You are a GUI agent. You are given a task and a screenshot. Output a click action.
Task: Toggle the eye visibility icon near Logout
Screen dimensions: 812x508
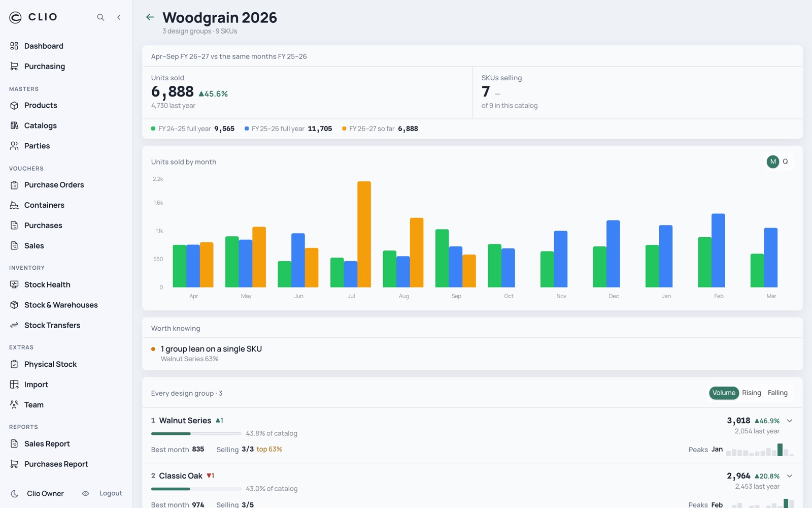tap(85, 493)
